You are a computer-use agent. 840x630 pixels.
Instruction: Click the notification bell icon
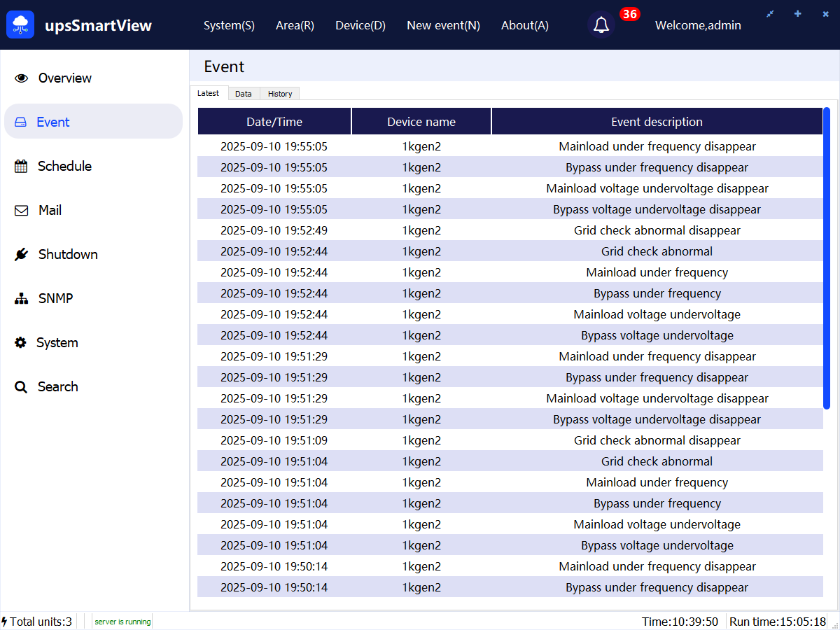coord(601,25)
